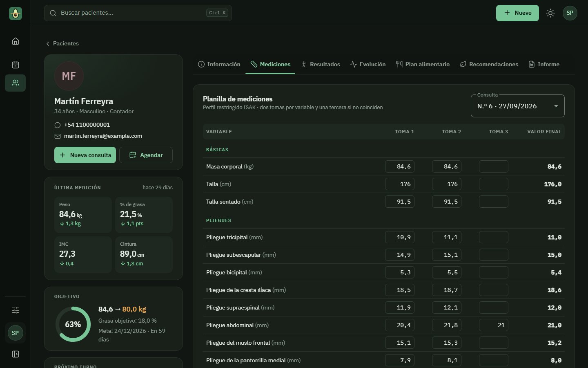Toggle light/dark theme sun icon
Screen dimensions: 588x368
click(x=550, y=13)
